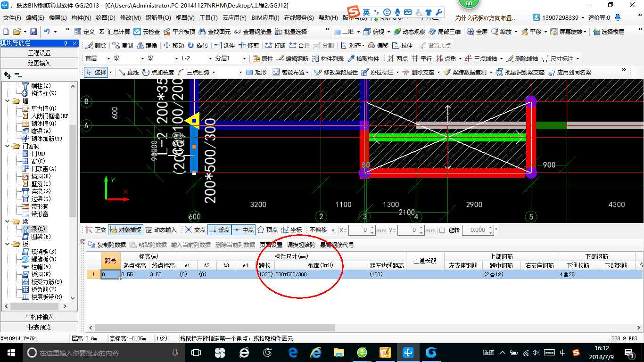
Task: Click 修剪 trim tool
Action: (x=248, y=46)
